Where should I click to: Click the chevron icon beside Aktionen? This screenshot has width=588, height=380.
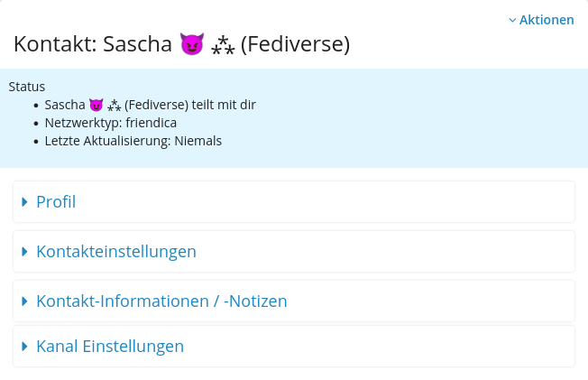click(x=512, y=20)
